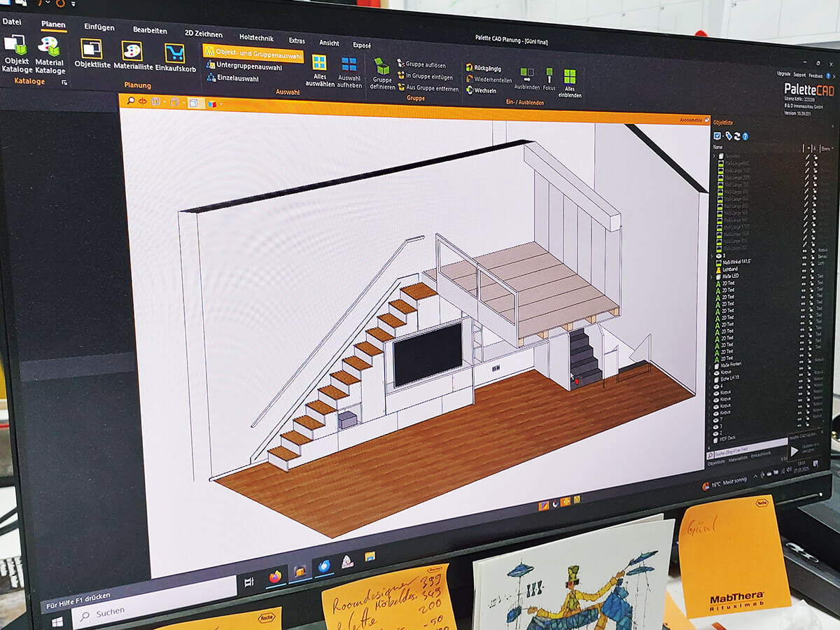The image size is (840, 630).
Task: Switch to the Exposé ribbon tab
Action: coord(362,45)
